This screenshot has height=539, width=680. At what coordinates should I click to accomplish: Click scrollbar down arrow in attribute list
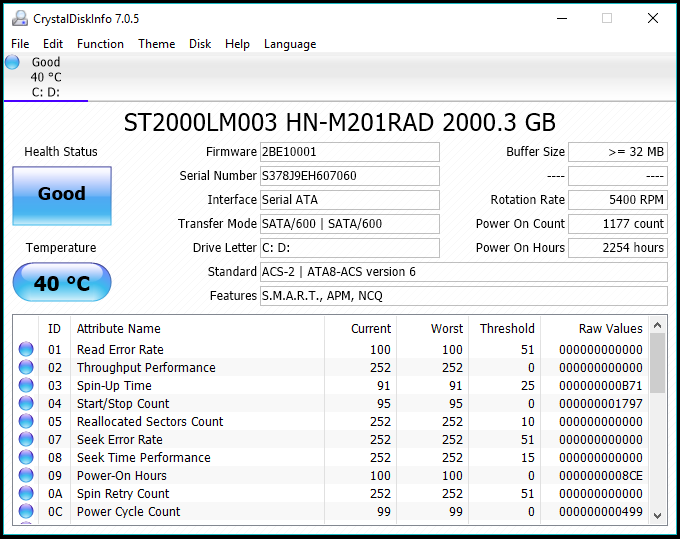point(658,515)
